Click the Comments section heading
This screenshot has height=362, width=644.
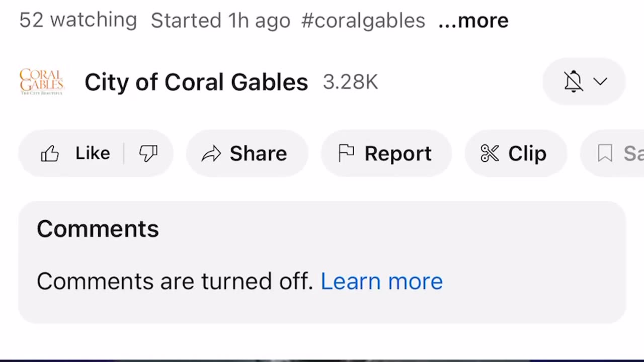point(98,229)
